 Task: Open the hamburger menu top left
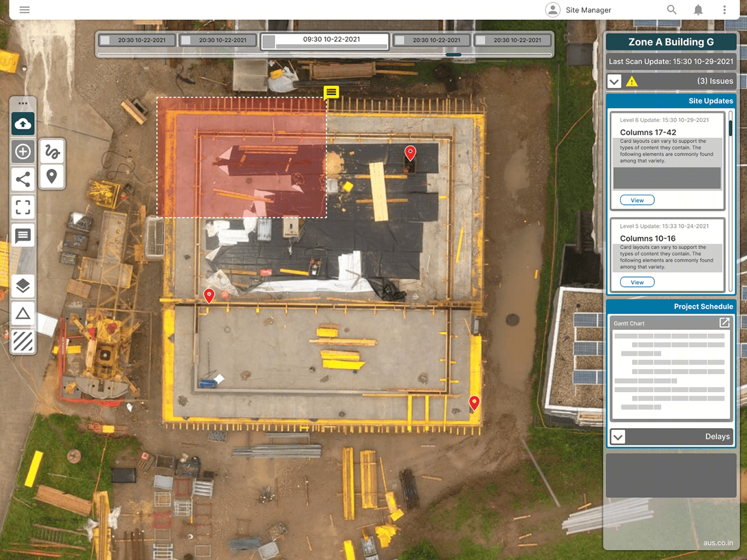click(x=24, y=9)
